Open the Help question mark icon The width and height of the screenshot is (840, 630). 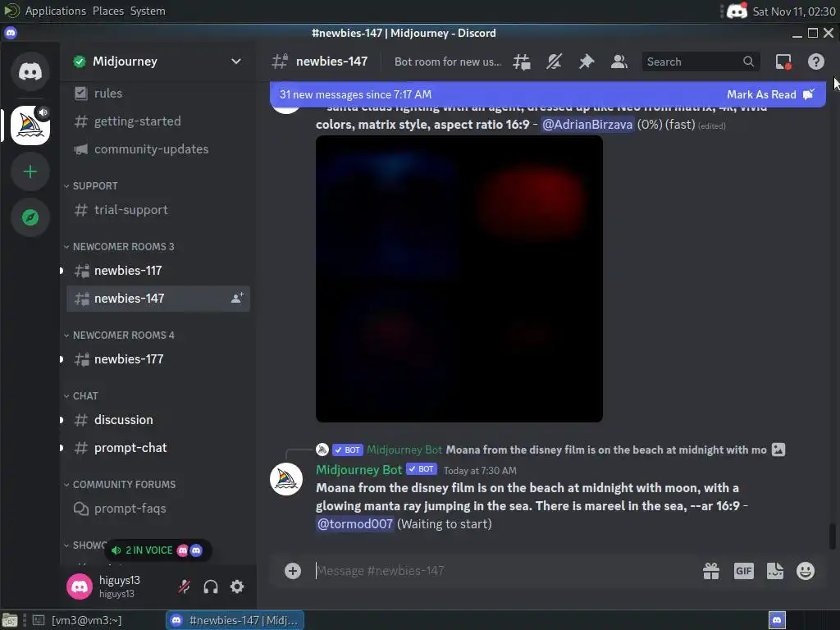pyautogui.click(x=816, y=62)
